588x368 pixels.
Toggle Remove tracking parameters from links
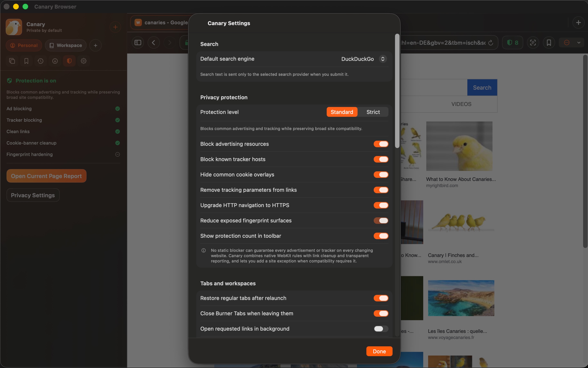(381, 190)
